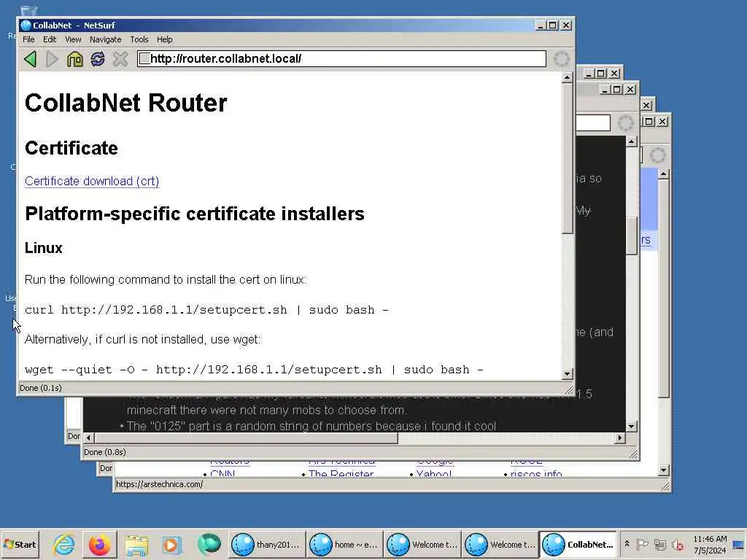Click the green globe icon in taskbar
747x560 pixels.
tap(208, 544)
